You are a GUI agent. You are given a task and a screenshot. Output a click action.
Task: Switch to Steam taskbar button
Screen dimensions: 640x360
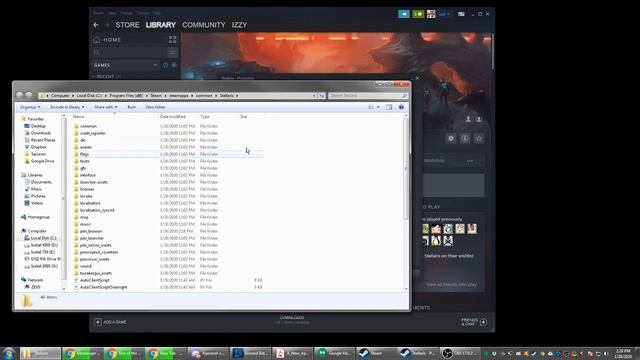376,353
